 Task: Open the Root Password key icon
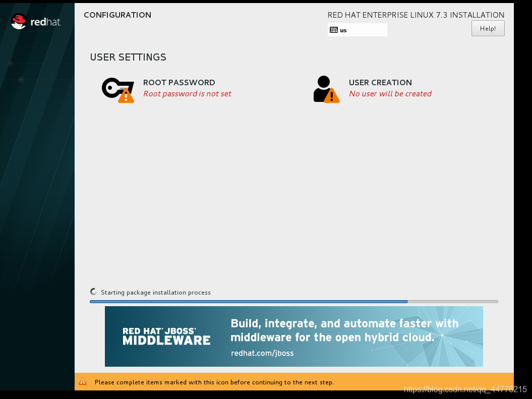pos(117,90)
